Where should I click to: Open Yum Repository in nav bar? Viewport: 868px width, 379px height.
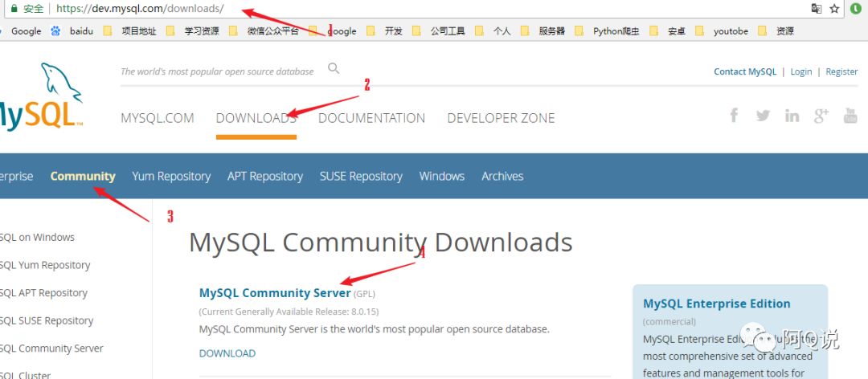pos(171,176)
